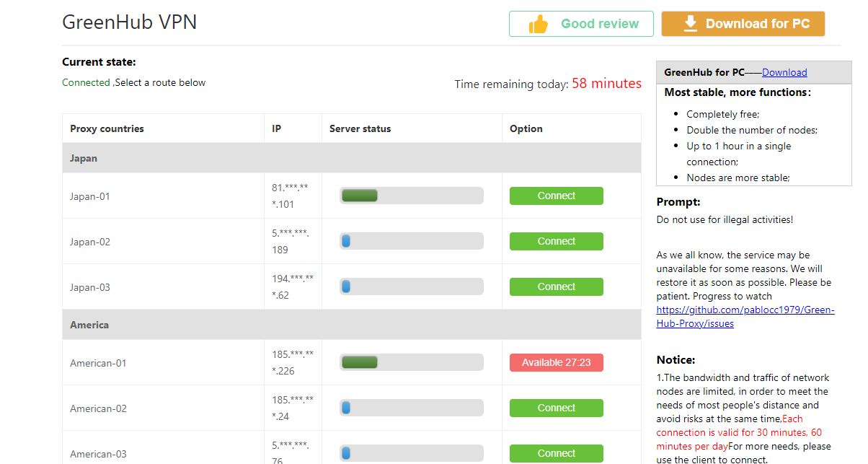Click the Japan-01 server status bar
The width and height of the screenshot is (868, 464).
tap(411, 195)
